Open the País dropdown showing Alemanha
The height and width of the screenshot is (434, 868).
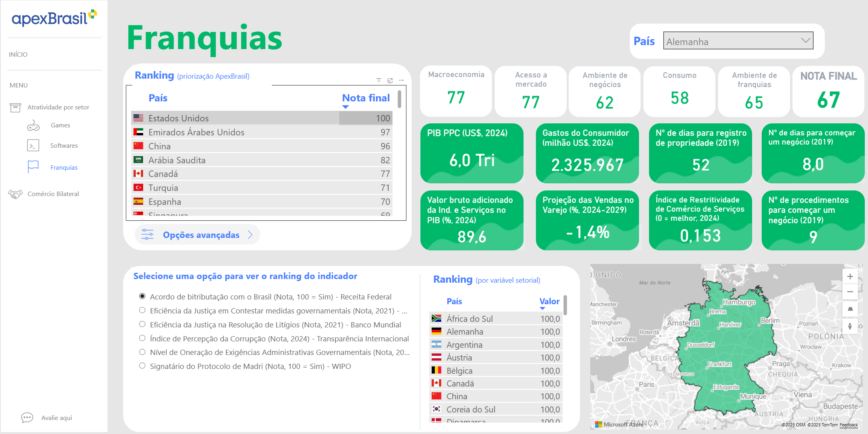(x=738, y=41)
